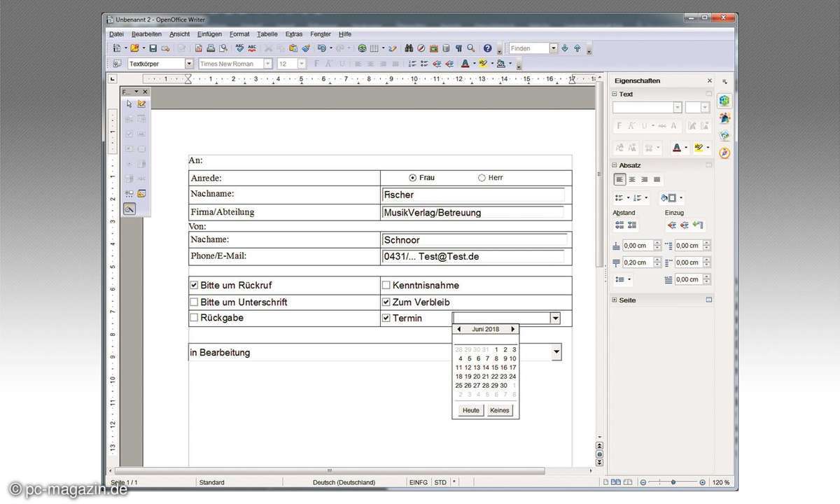Viewport: 840px width, 504px height.
Task: Click the Save document icon
Action: tap(153, 48)
